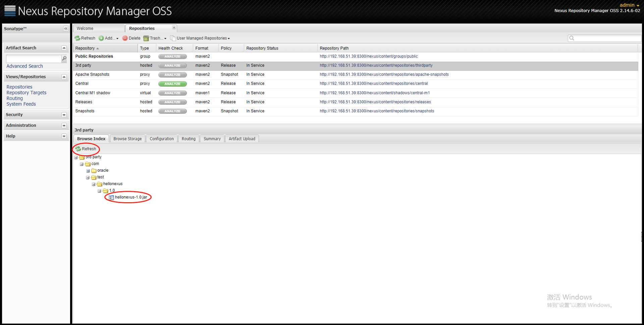The image size is (644, 325).
Task: Click Analyze button for Releases row
Action: pos(172,102)
